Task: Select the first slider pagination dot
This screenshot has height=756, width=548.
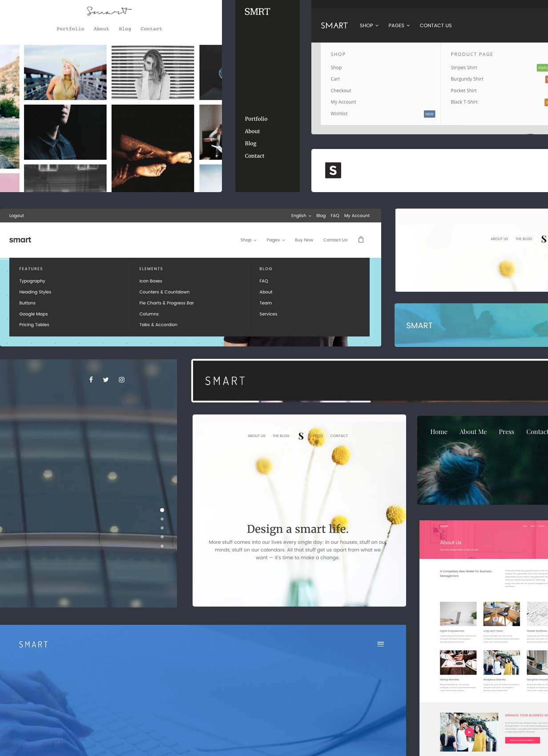Action: click(162, 510)
